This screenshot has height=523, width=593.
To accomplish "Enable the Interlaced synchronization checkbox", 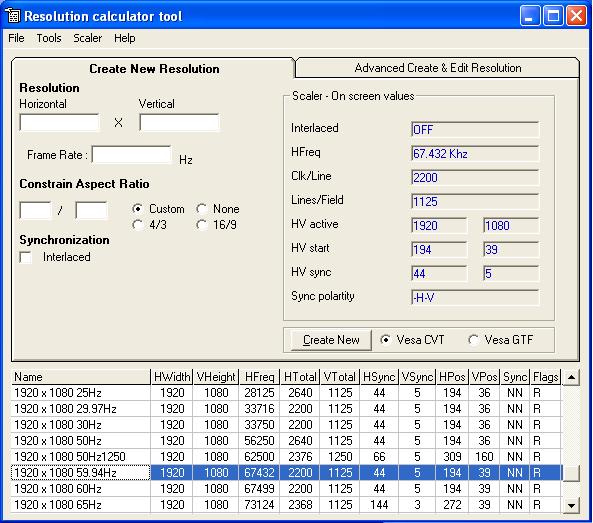I will click(26, 258).
